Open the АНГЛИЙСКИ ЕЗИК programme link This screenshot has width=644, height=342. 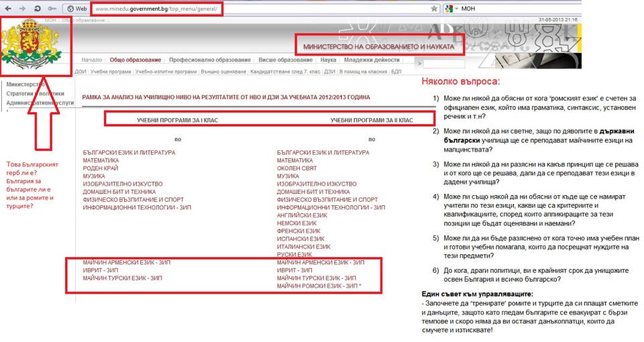coord(302,215)
